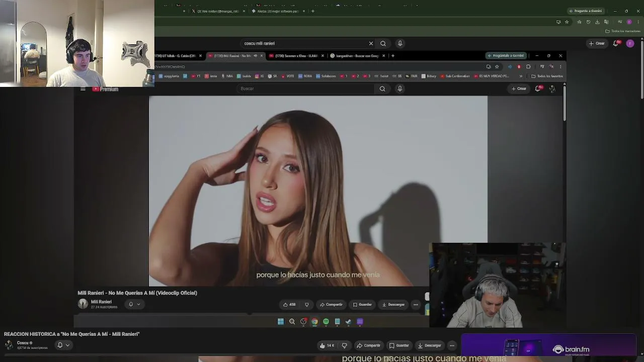This screenshot has width=644, height=362.
Task: Like the Coscu reaction video with 14 K likes
Action: tap(327, 345)
